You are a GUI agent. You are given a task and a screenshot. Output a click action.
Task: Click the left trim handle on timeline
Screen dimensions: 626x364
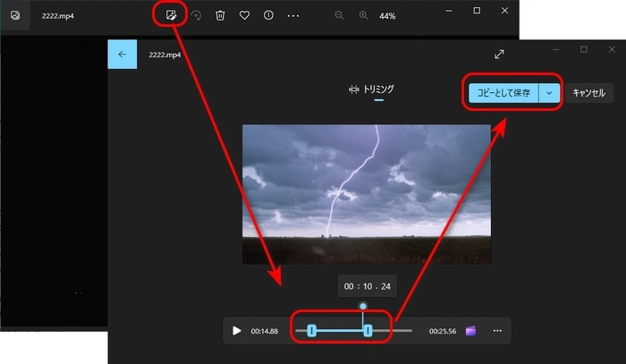pyautogui.click(x=311, y=331)
